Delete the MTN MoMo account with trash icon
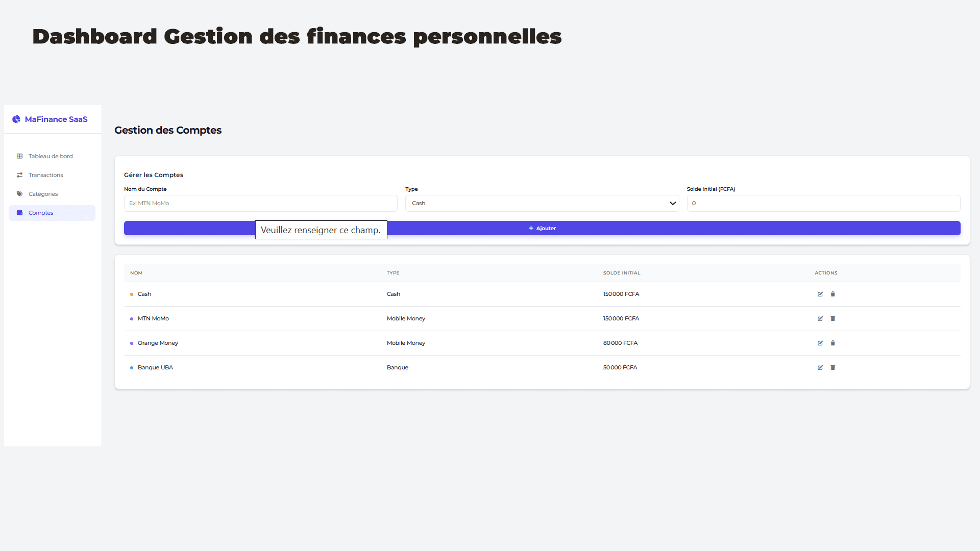Viewport: 980px width, 551px height. 833,318
